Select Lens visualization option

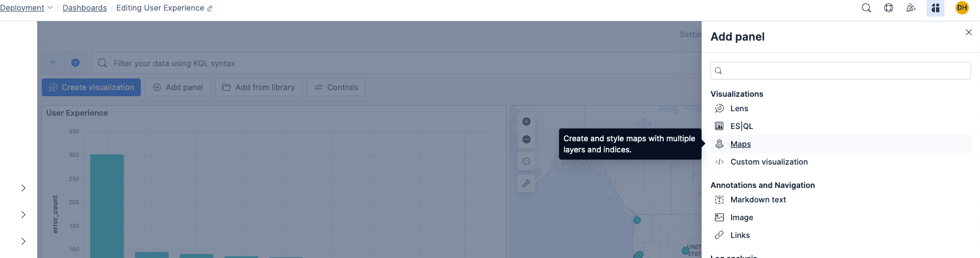739,108
